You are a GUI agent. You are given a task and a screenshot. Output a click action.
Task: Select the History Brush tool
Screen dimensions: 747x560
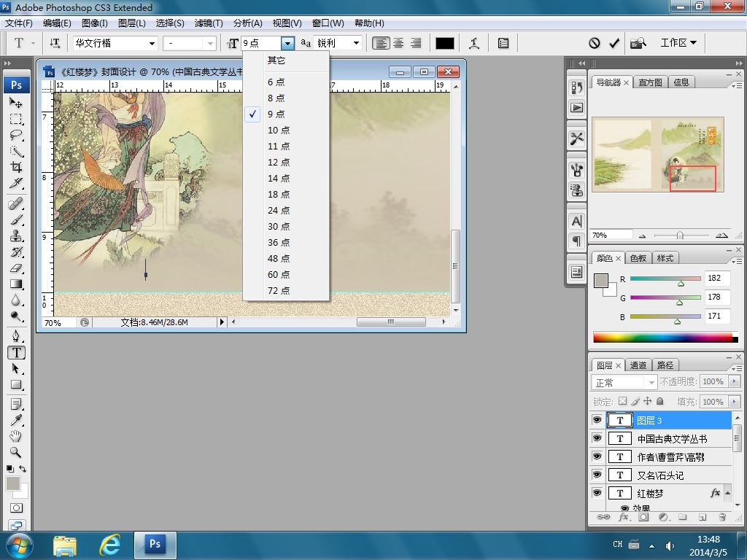tap(16, 252)
